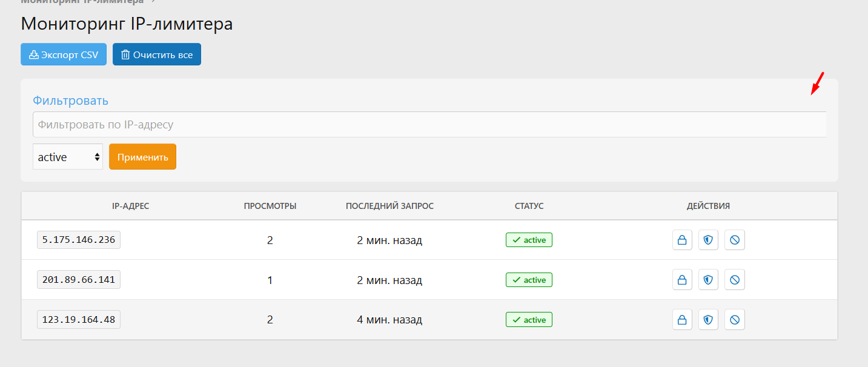The height and width of the screenshot is (367, 868).
Task: Select the shield icon for 123.19.164.48
Action: (x=708, y=320)
